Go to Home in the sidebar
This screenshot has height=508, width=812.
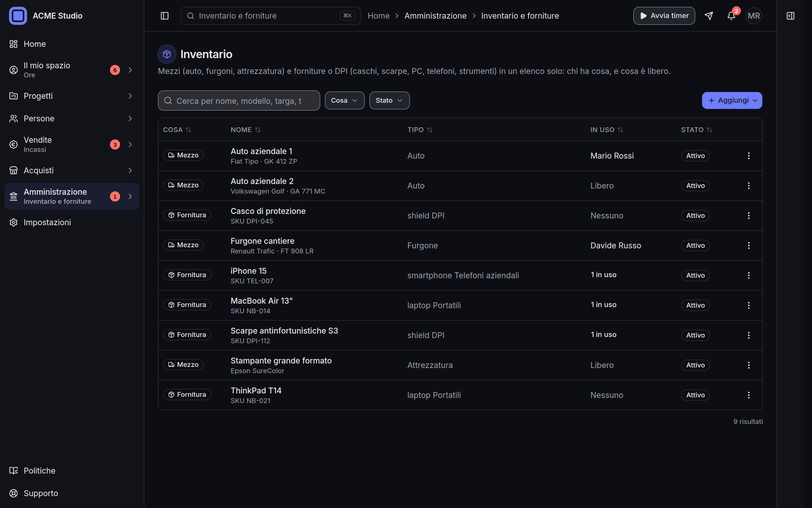coord(72,44)
